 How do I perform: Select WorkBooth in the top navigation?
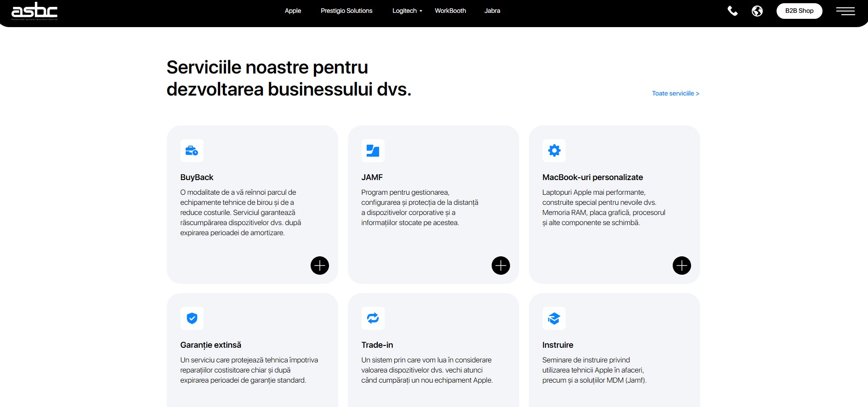[450, 11]
